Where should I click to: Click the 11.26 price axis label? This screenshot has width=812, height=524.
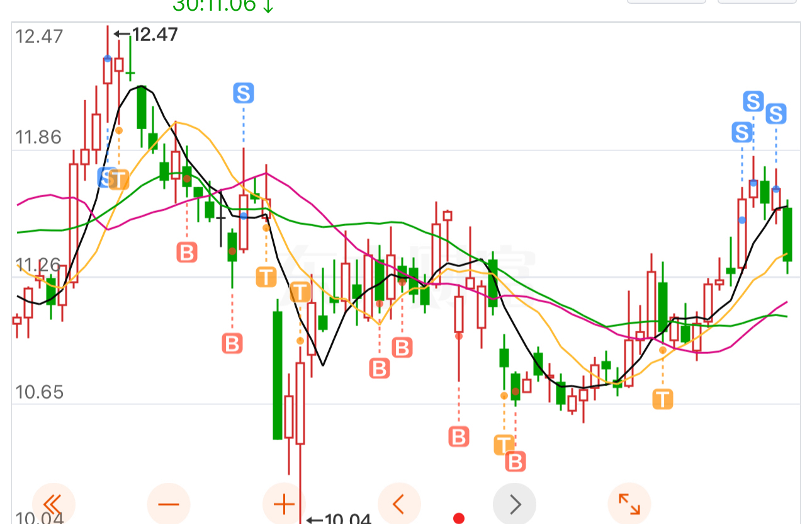point(38,265)
